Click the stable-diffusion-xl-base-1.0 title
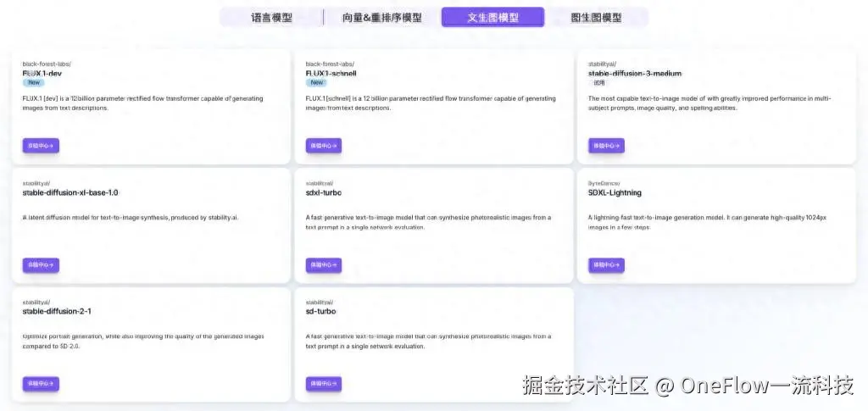This screenshot has width=868, height=411. coord(70,192)
